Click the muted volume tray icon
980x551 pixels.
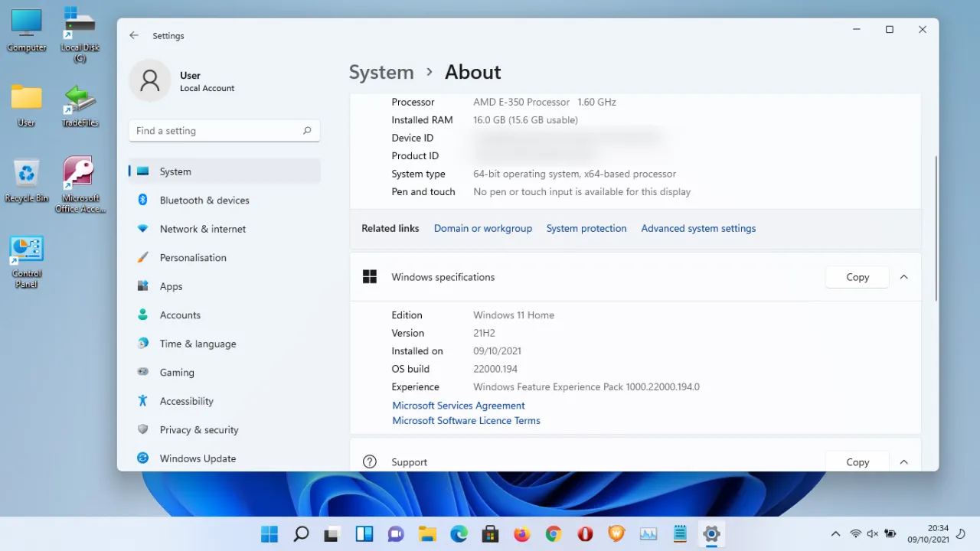(x=873, y=534)
